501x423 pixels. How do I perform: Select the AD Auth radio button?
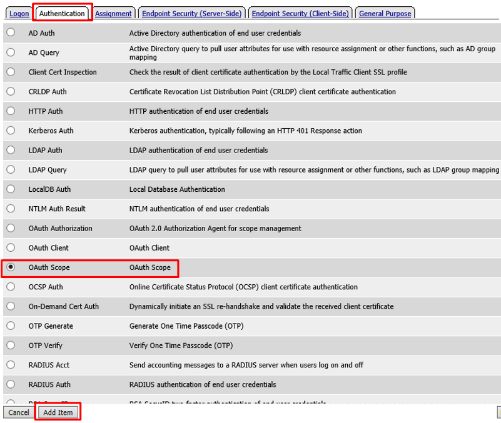(11, 32)
